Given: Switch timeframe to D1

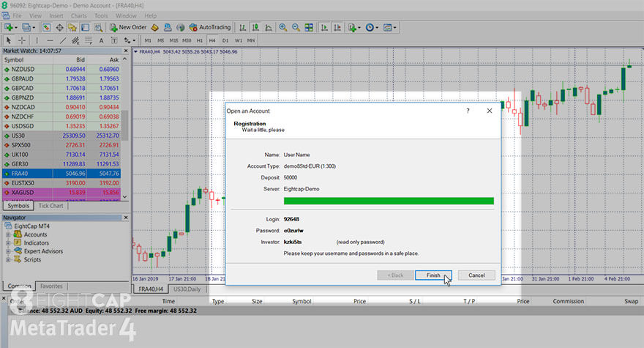Looking at the screenshot, I should 225,40.
